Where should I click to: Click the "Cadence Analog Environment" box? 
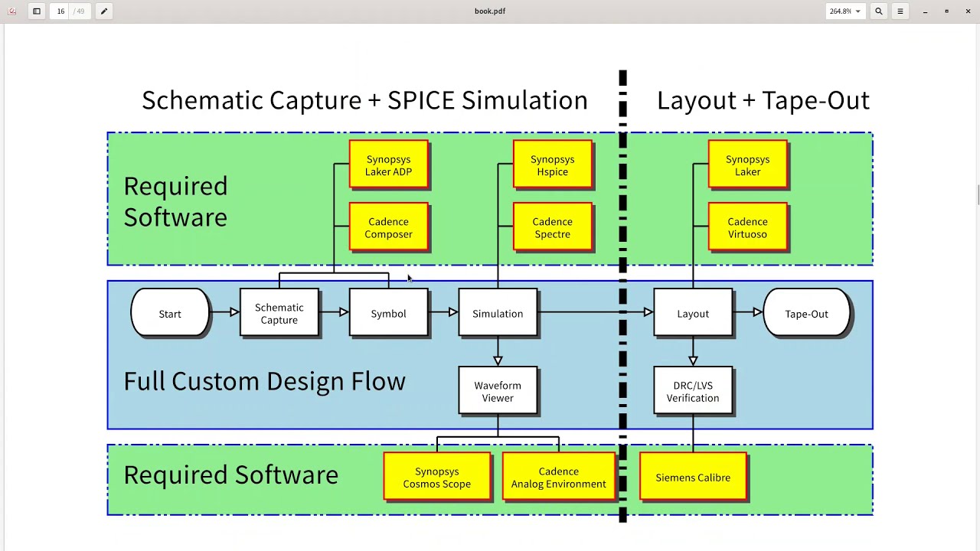tap(558, 477)
